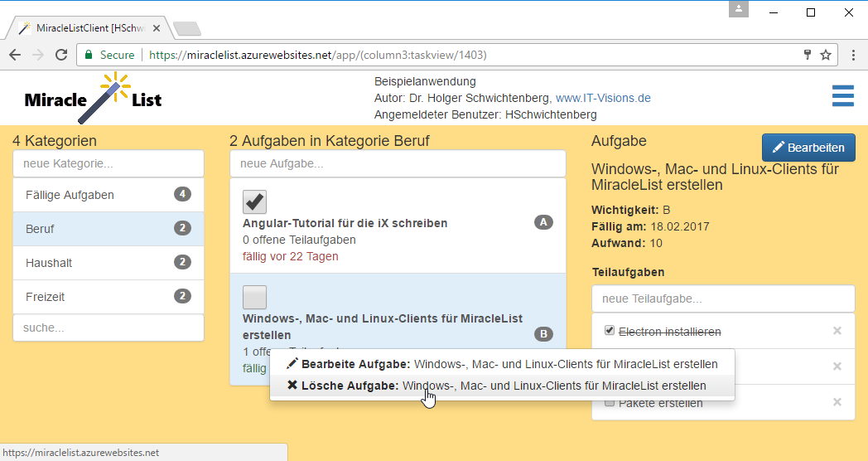Close the MiracleListClient browser tab
This screenshot has height=461, width=868.
pos(156,27)
